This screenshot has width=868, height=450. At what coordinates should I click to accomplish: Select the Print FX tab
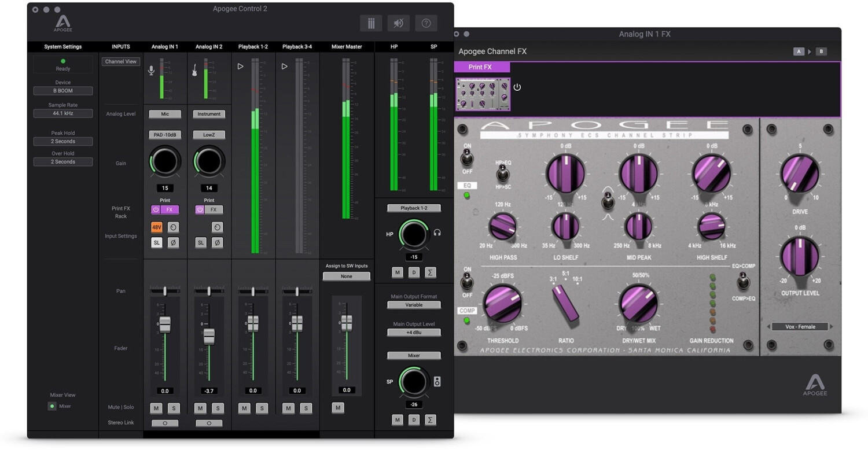481,67
